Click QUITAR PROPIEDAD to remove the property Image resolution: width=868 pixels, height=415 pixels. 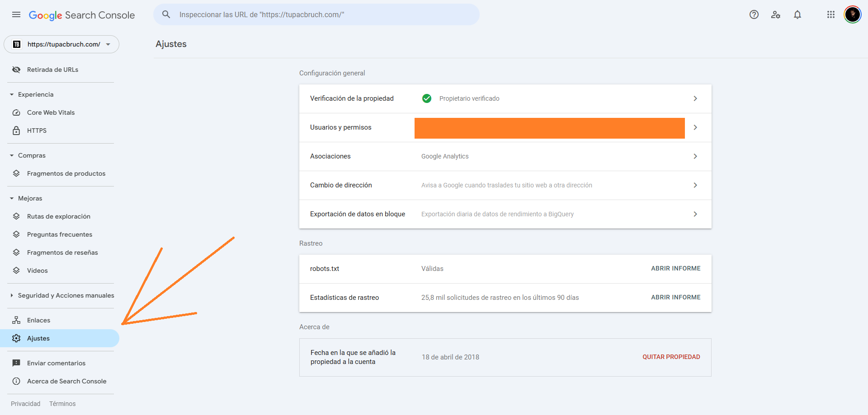click(x=671, y=357)
